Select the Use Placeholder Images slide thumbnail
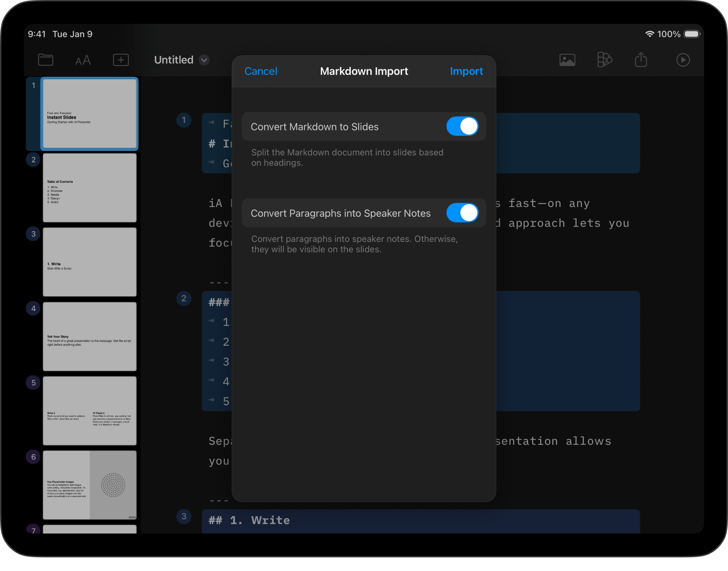 point(90,485)
